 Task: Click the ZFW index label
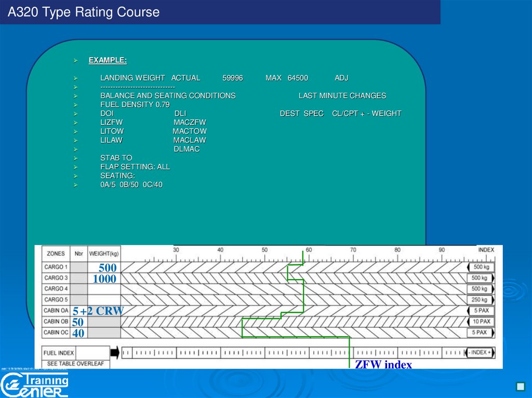(x=383, y=364)
